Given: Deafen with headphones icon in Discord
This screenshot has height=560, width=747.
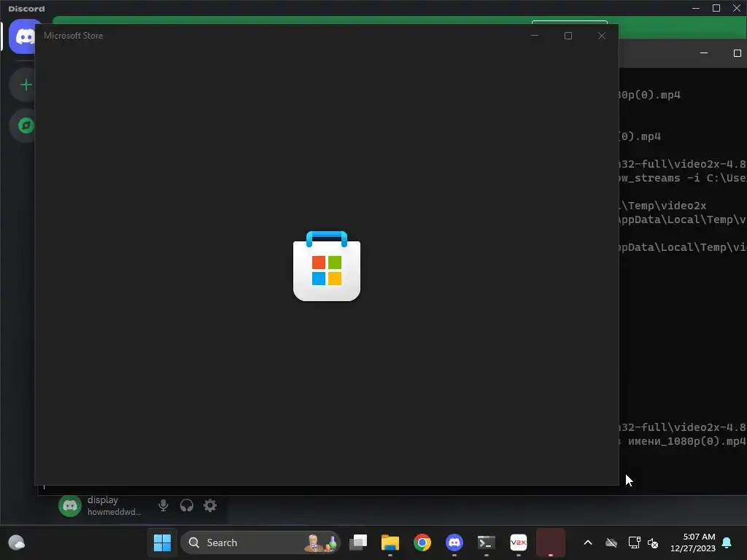Looking at the screenshot, I should click(187, 505).
